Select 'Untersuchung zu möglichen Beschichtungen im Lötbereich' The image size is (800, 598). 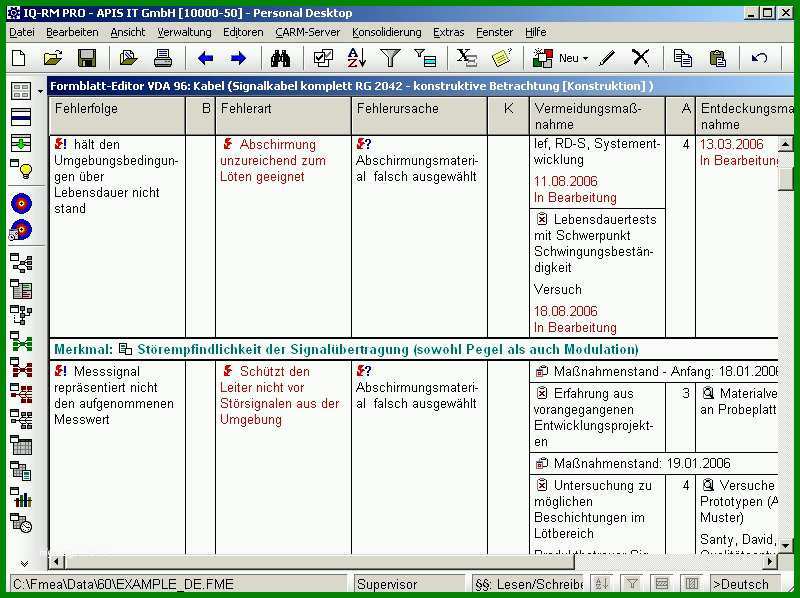coord(597,514)
